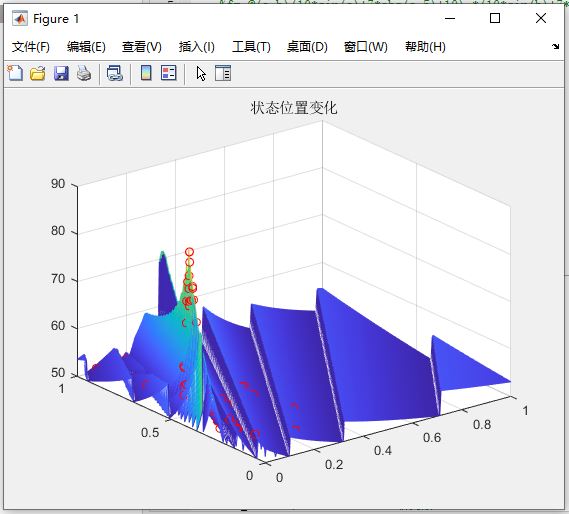The height and width of the screenshot is (514, 569).
Task: Open the 插入(I) menu
Action: click(196, 47)
